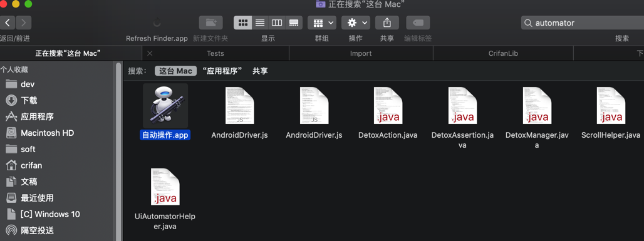Close the Tests tab

point(150,53)
